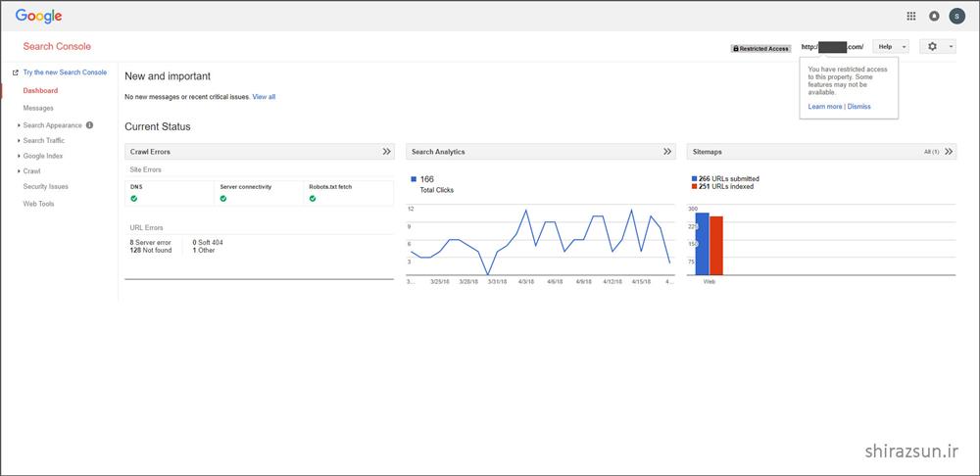Click the Search Console title
980x476 pixels.
(x=57, y=46)
